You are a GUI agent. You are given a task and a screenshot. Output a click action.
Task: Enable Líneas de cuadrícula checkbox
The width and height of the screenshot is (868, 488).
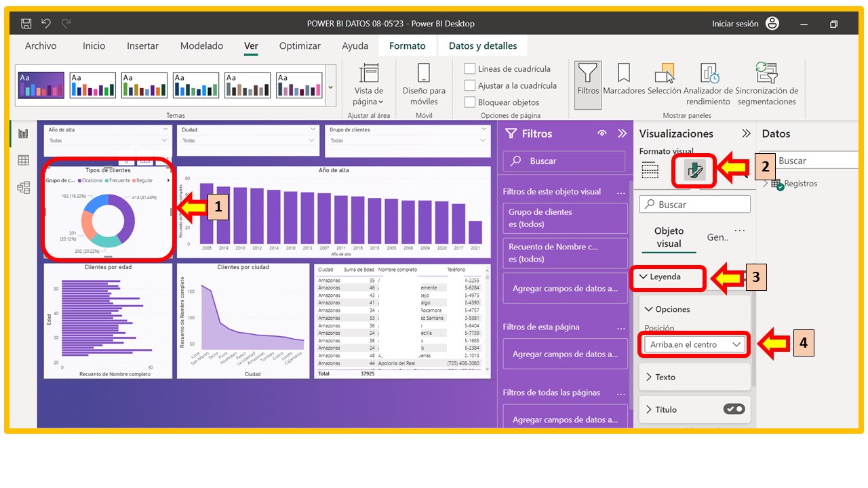469,68
